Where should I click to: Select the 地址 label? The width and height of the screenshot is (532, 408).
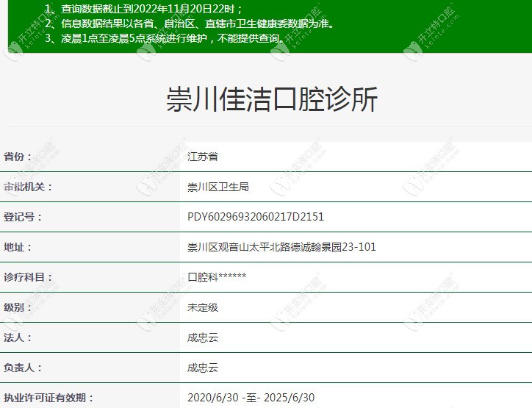[x=18, y=247]
